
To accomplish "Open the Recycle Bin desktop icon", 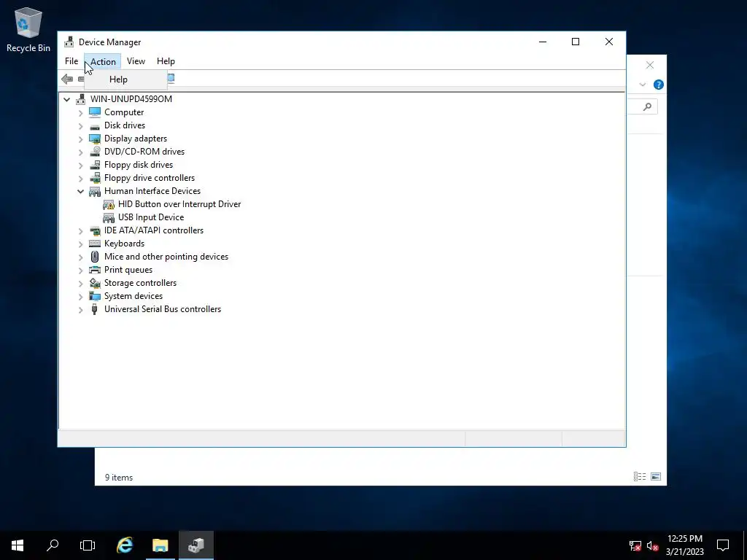I will pyautogui.click(x=28, y=29).
